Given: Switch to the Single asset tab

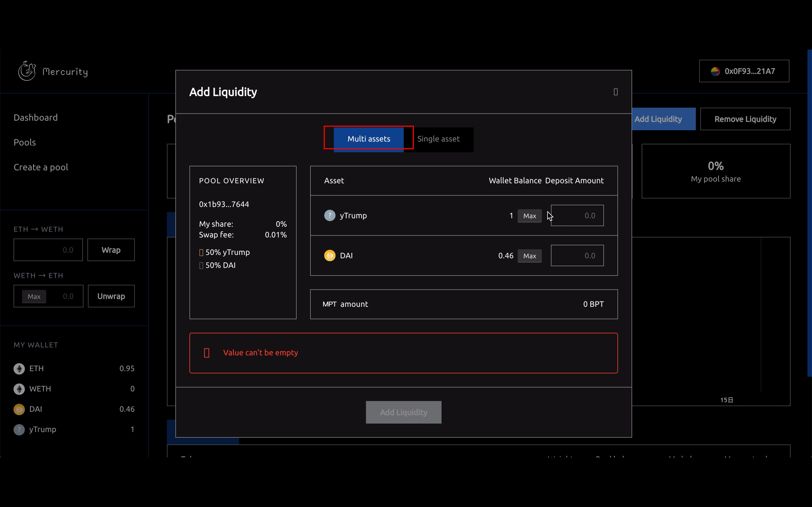Looking at the screenshot, I should (x=438, y=139).
